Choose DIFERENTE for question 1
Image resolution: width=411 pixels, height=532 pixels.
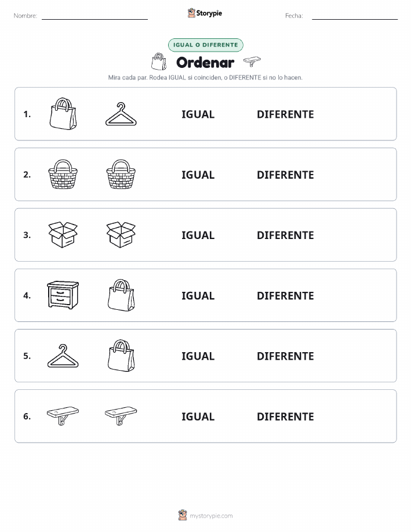(x=285, y=114)
